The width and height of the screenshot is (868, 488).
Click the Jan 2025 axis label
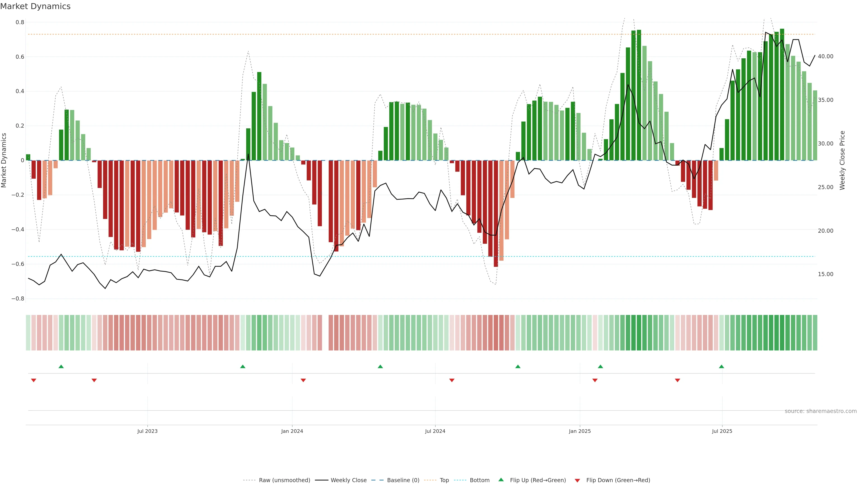(580, 431)
